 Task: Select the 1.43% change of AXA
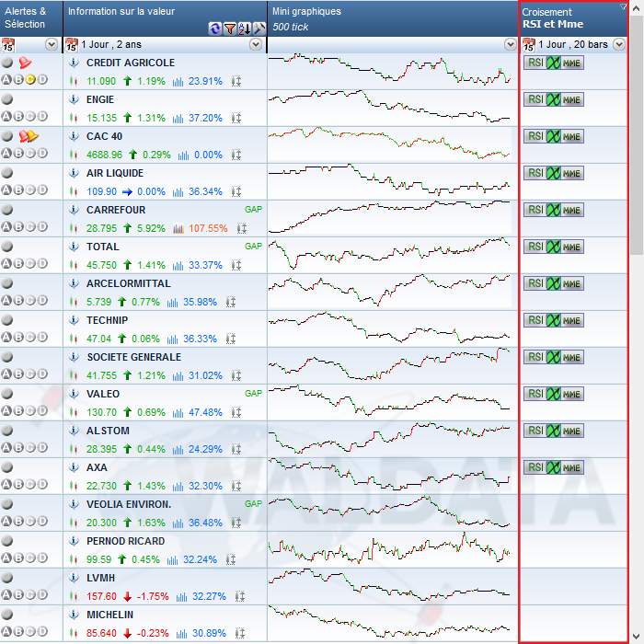pyautogui.click(x=151, y=487)
